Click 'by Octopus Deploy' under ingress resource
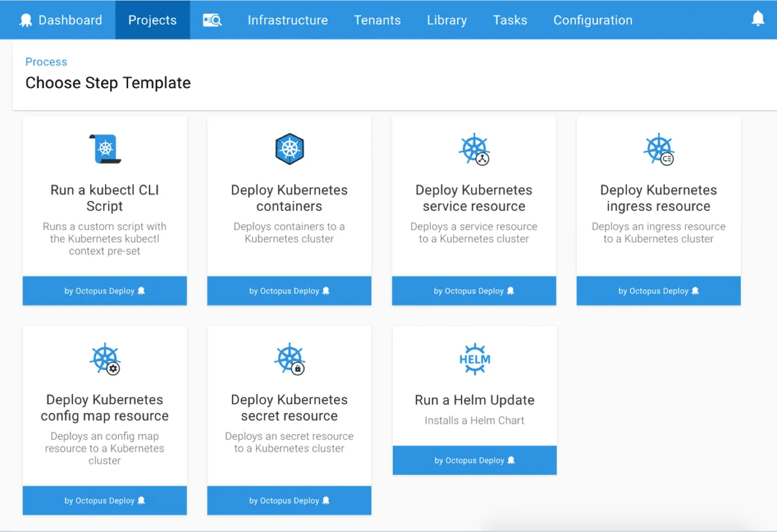 [653, 291]
